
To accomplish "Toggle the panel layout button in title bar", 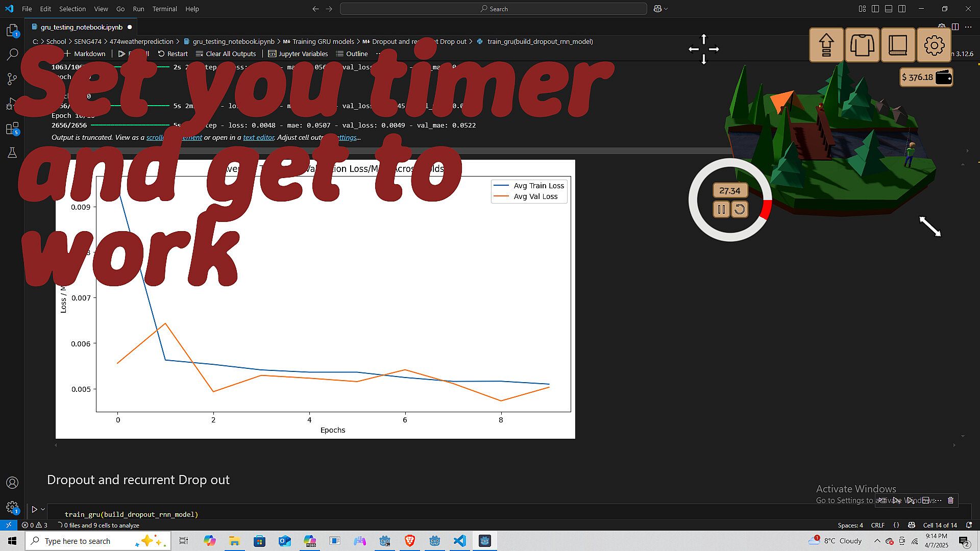I will [x=889, y=9].
